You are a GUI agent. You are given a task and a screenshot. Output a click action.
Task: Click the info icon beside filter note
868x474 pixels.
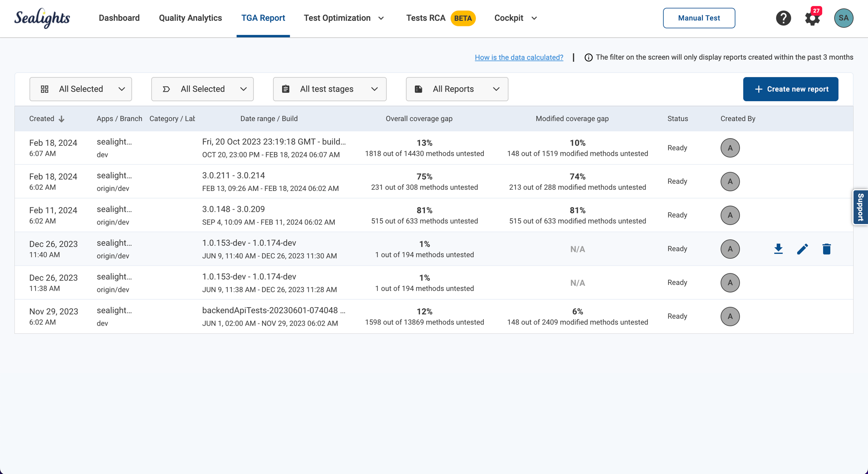(588, 58)
